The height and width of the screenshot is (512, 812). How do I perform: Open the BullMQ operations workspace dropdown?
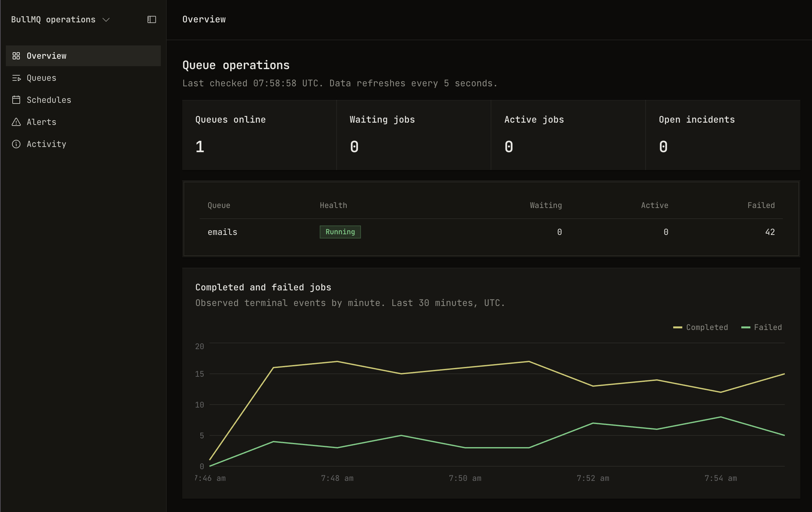click(x=60, y=19)
